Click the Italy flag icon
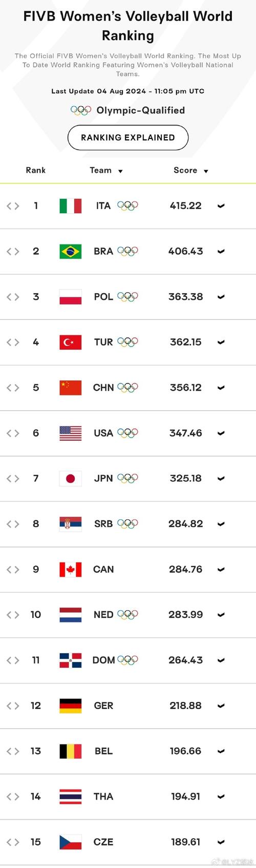The image size is (256, 868). coord(70,206)
